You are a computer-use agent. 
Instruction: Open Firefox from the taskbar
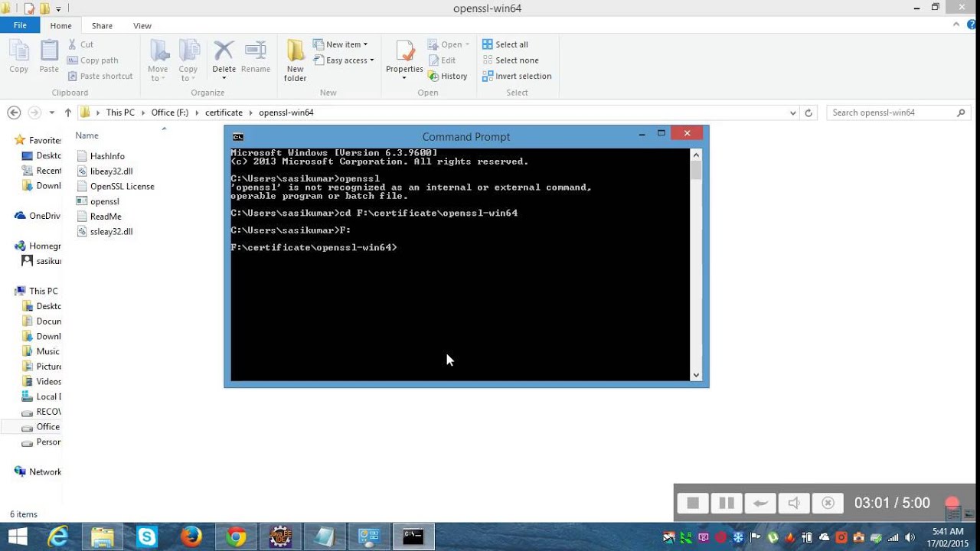click(x=191, y=537)
